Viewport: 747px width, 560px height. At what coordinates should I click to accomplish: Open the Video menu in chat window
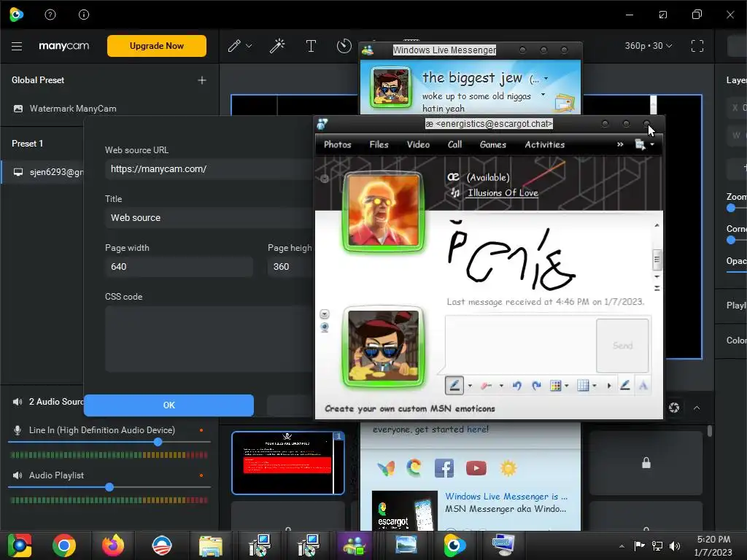[x=418, y=144]
